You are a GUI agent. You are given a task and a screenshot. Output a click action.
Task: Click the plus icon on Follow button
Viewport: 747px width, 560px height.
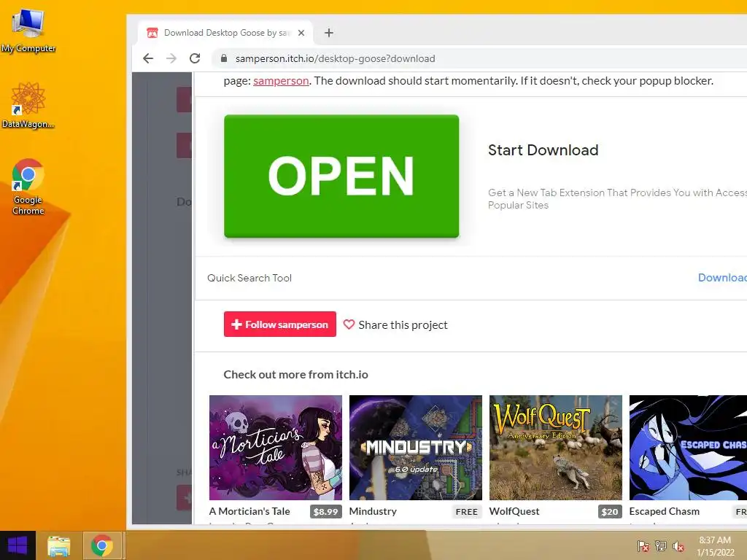click(x=237, y=324)
